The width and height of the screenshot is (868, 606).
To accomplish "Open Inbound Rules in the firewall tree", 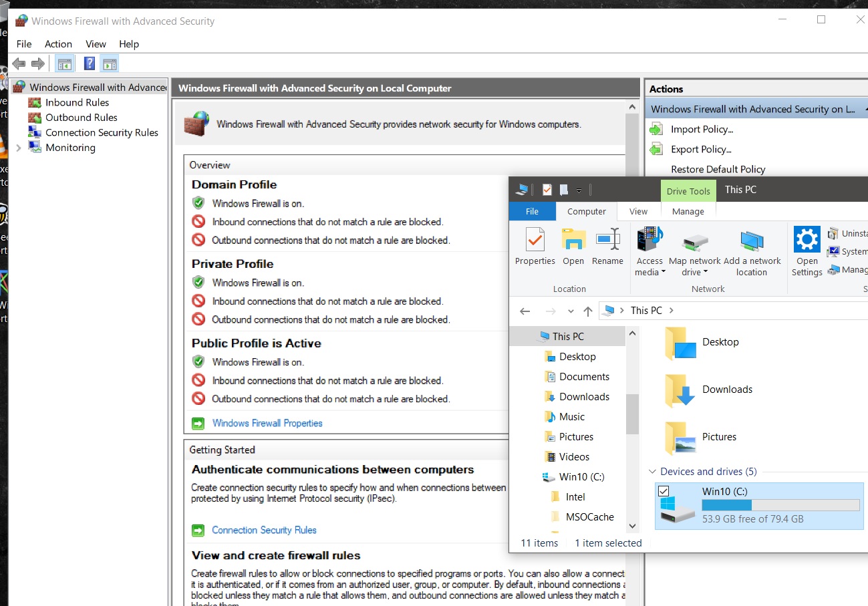I will click(77, 102).
